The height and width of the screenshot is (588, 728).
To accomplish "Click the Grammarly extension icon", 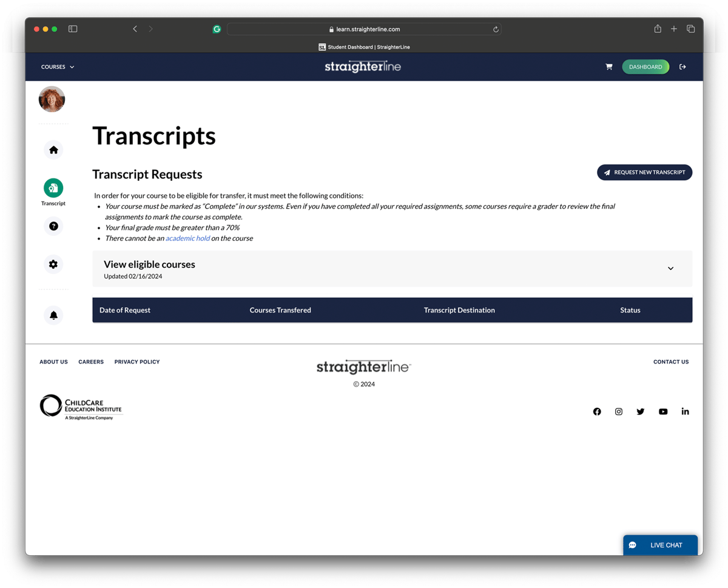I will pos(217,29).
